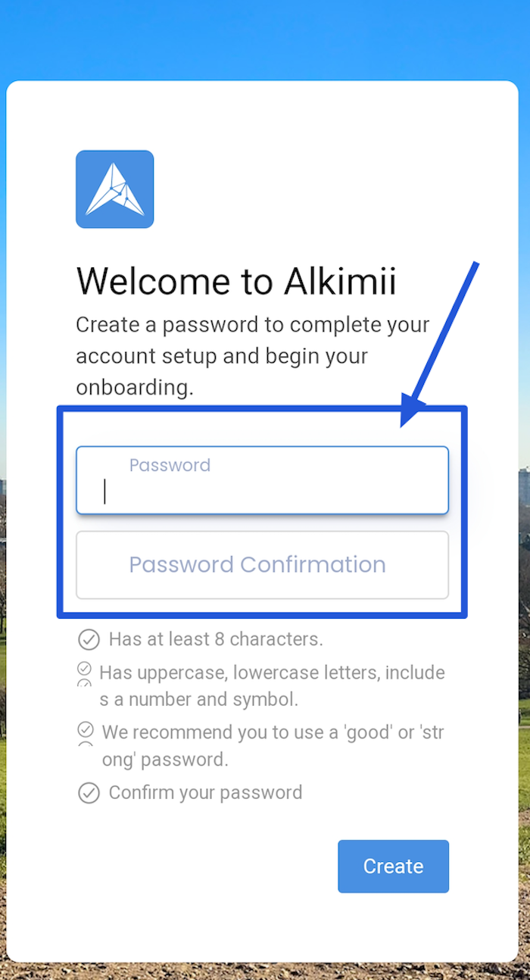This screenshot has width=530, height=980.
Task: Click the "Password Confirmation" placeholder text
Action: tap(257, 564)
